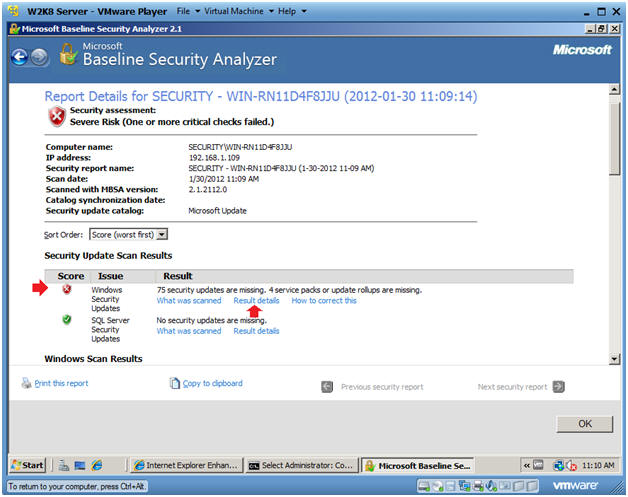
Task: Click the printer icon beside Print this report
Action: tap(26, 383)
